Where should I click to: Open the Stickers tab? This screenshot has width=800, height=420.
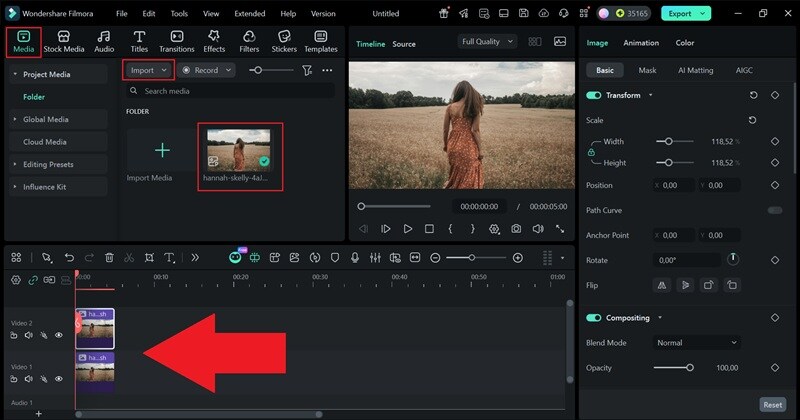coord(284,41)
